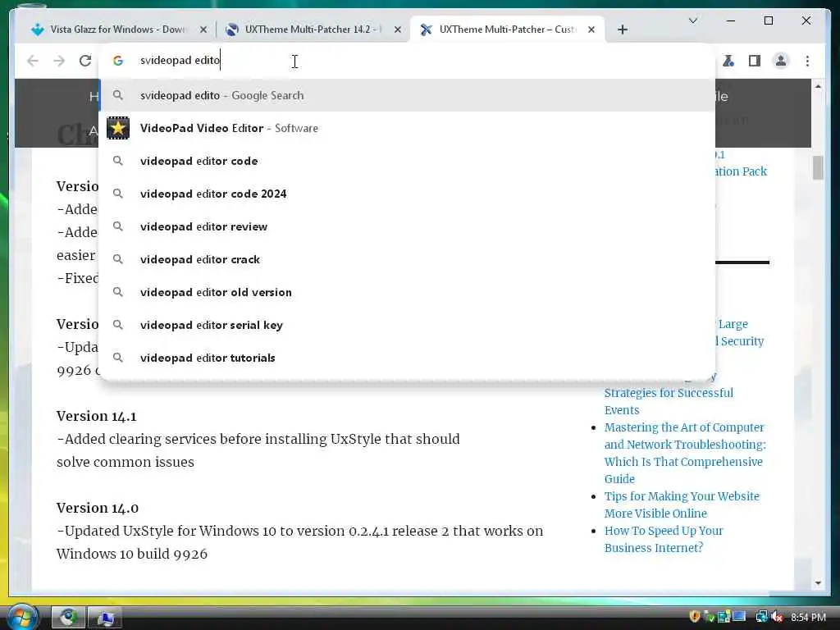Click the 'ation Pack' sidebar link

click(742, 171)
